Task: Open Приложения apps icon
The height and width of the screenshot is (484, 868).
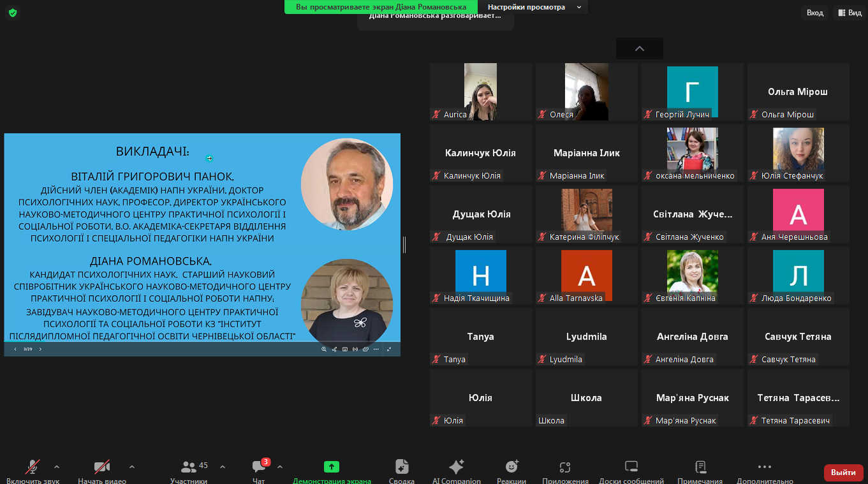Action: (565, 467)
